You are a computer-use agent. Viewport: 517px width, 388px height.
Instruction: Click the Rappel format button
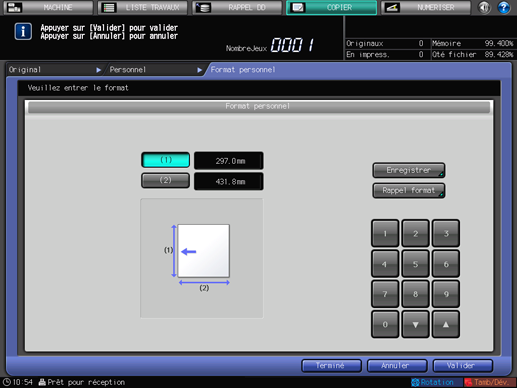tap(409, 191)
